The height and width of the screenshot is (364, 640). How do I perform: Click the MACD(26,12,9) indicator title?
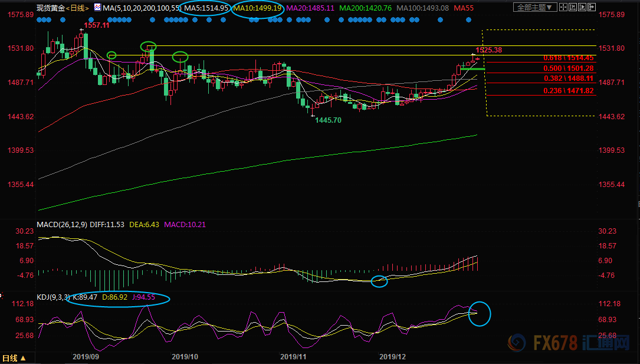point(62,225)
